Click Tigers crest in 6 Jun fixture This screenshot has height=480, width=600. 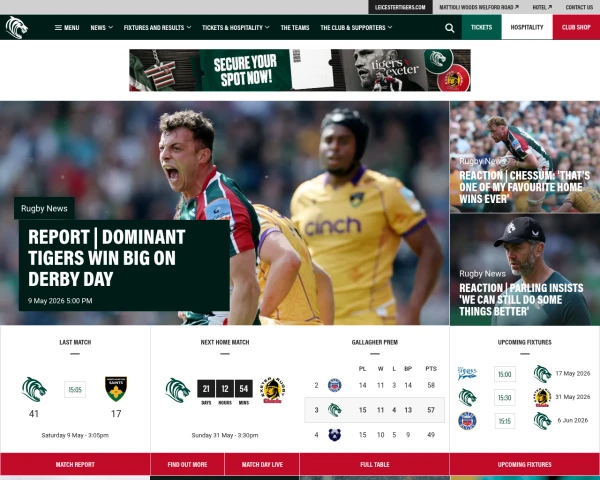click(x=542, y=421)
